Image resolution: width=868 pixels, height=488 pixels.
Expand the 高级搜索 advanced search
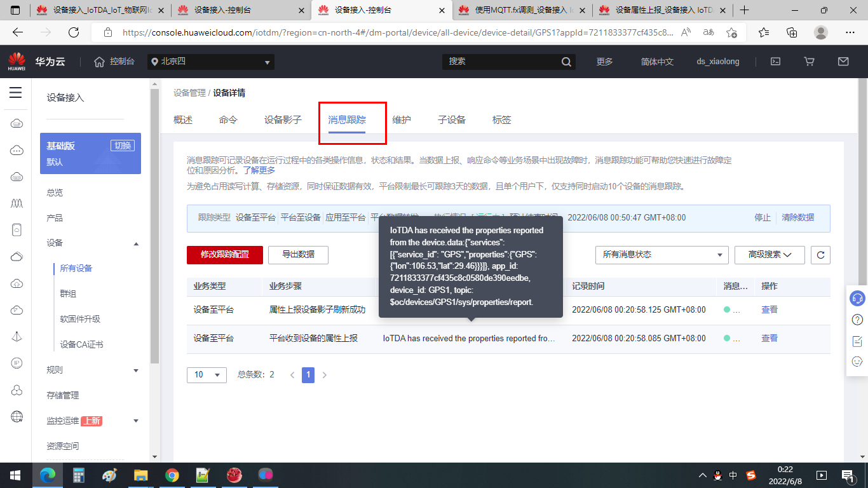[770, 255]
